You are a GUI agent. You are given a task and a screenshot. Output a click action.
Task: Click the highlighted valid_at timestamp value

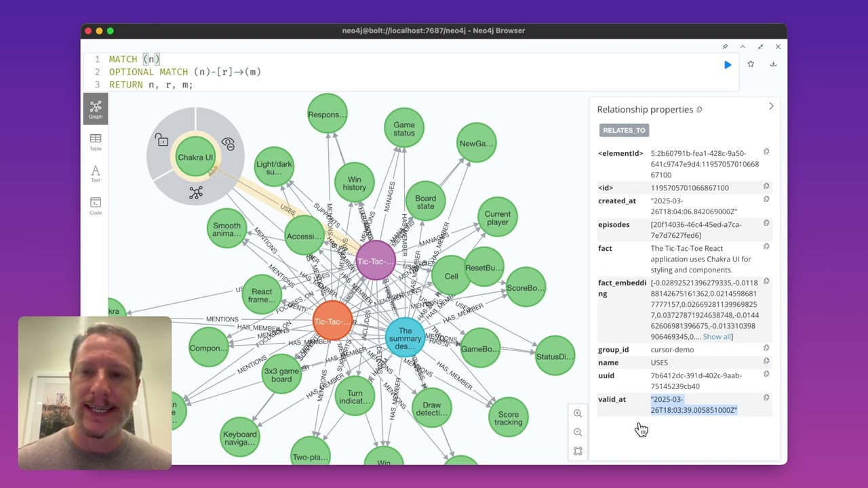click(x=694, y=405)
